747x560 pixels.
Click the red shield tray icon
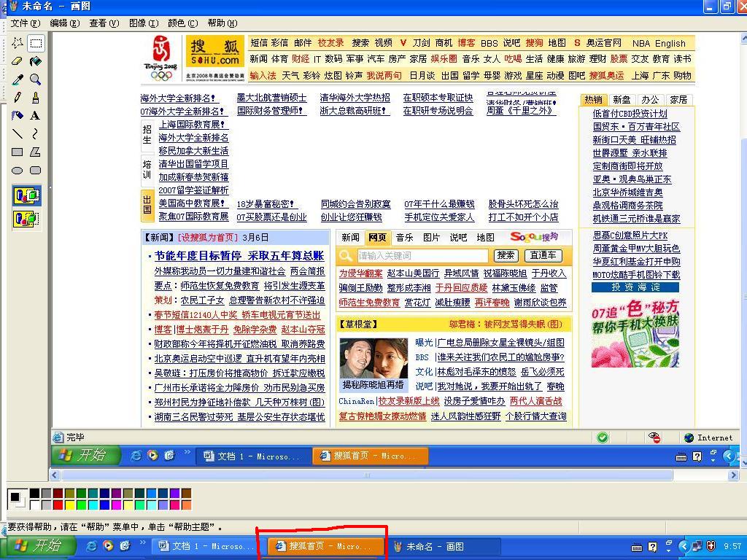[x=712, y=546]
